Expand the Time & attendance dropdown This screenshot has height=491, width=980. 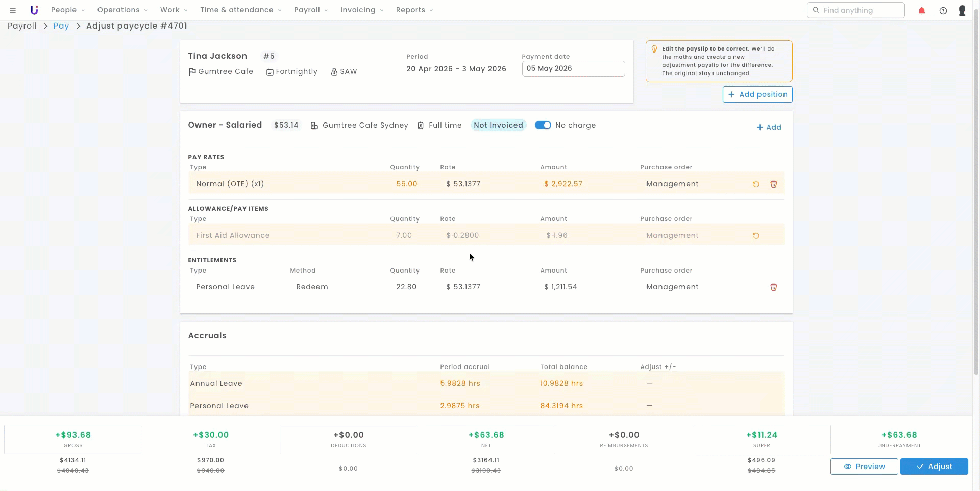tap(240, 10)
